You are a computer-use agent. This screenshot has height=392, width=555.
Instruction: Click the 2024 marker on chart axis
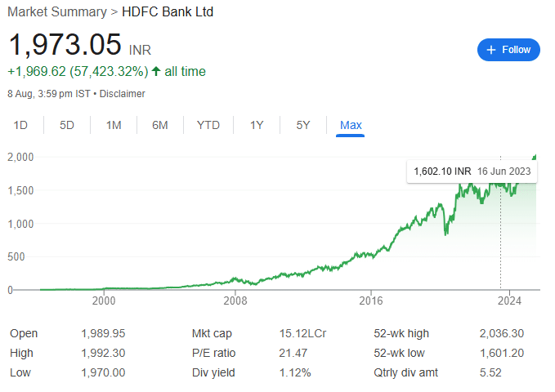(x=510, y=301)
